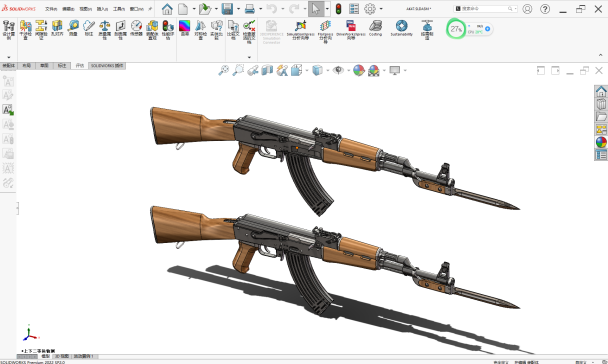
Task: Expand the Print dropdown arrow
Action: pos(261,9)
